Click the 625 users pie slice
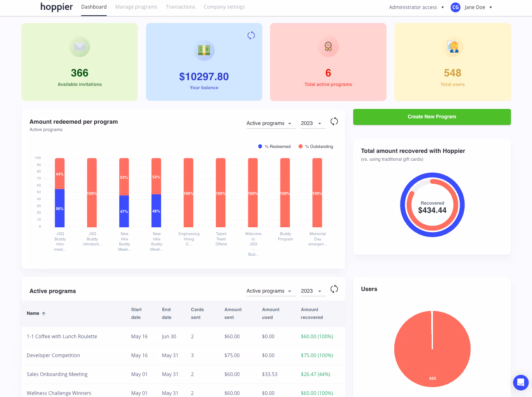532x397 pixels. (432, 349)
